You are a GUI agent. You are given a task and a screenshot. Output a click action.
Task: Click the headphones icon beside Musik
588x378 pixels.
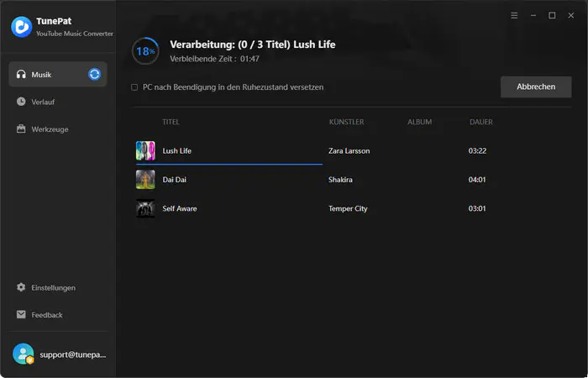21,74
